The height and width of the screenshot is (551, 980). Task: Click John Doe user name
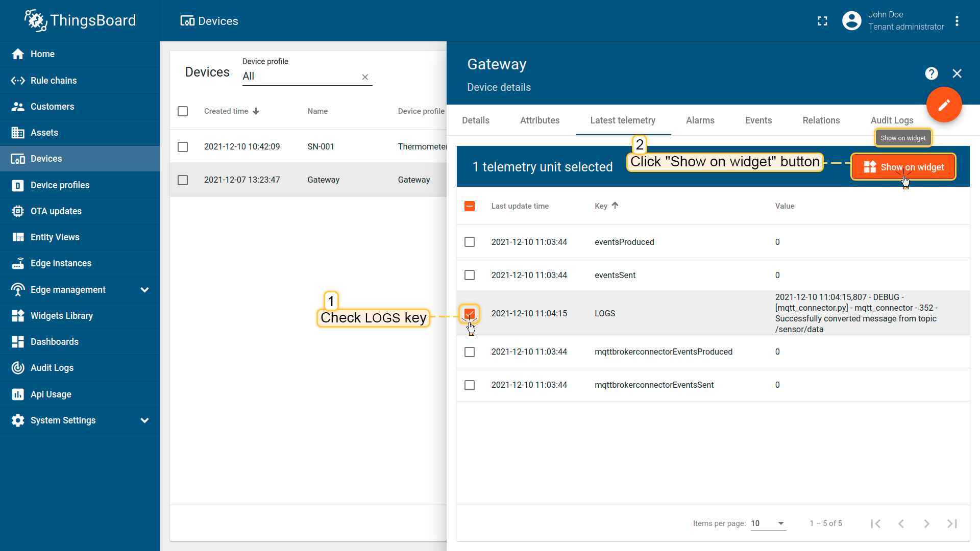tap(886, 15)
